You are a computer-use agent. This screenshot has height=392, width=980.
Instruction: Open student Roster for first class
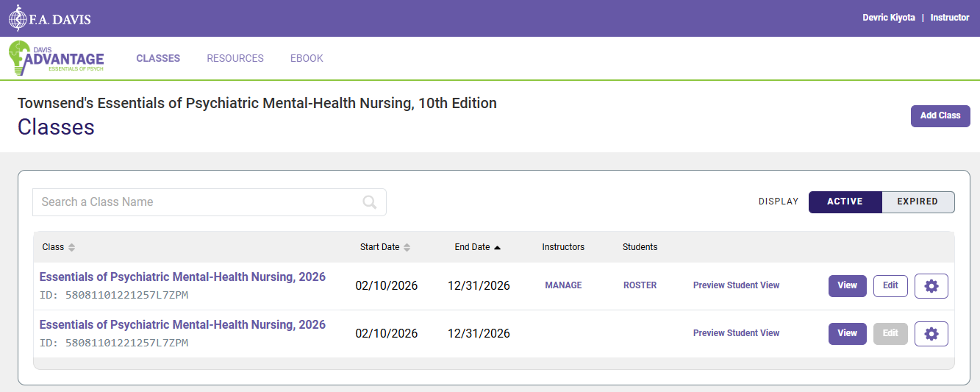click(640, 285)
